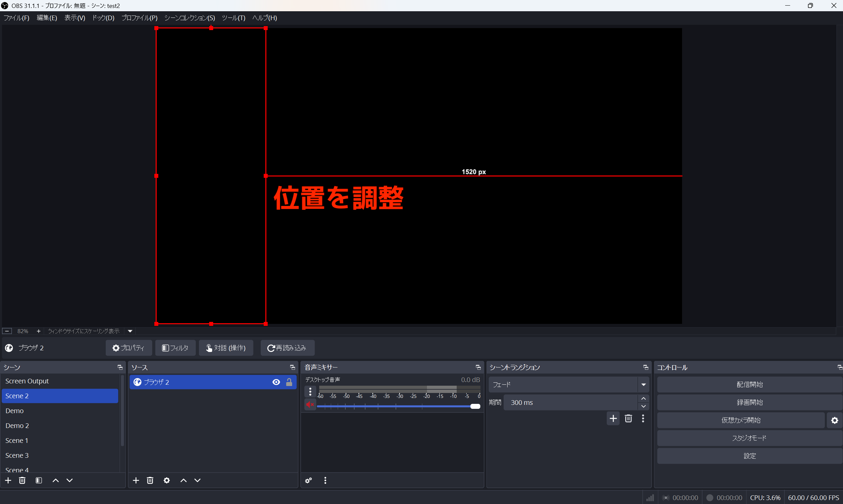Undock the 音声ミキサー panel with its float icon
Image resolution: width=843 pixels, height=504 pixels.
click(478, 368)
